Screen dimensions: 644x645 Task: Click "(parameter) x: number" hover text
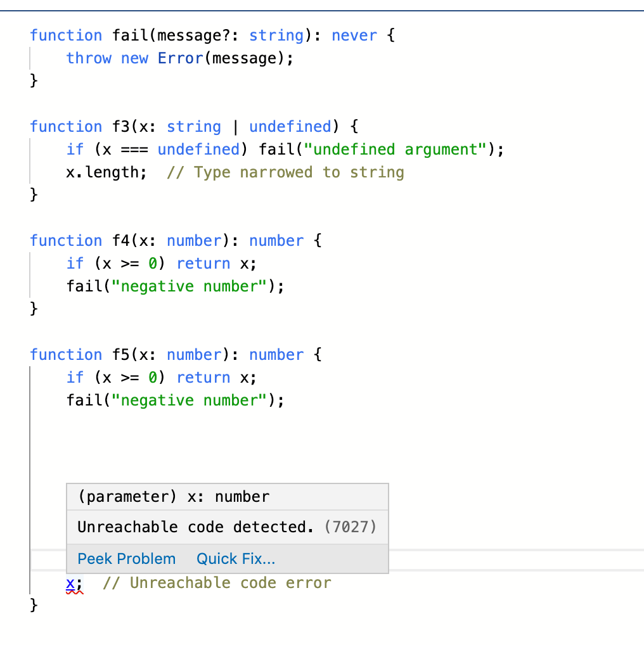(173, 497)
